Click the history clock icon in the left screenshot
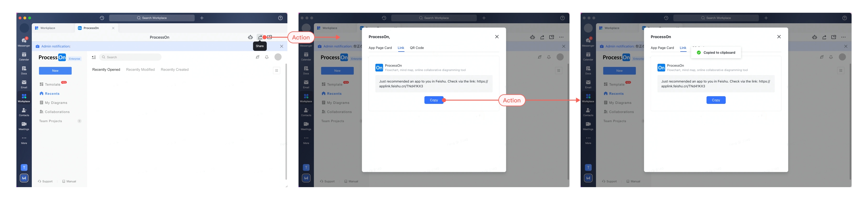The width and height of the screenshot is (868, 203). pos(102,18)
